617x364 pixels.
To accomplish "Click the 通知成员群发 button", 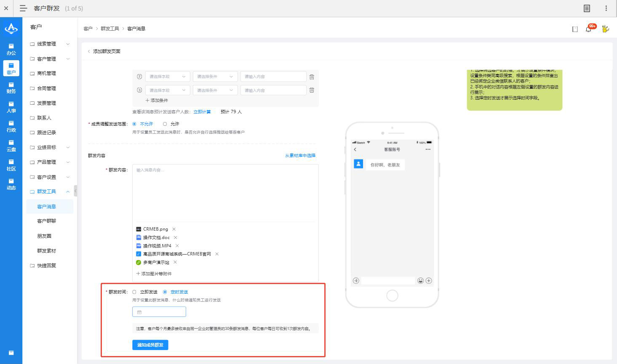I will tap(150, 345).
